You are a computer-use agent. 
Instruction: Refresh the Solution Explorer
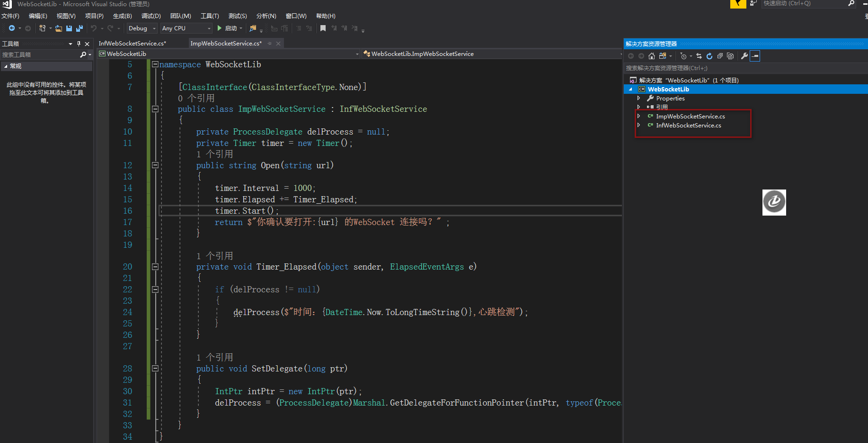(709, 56)
